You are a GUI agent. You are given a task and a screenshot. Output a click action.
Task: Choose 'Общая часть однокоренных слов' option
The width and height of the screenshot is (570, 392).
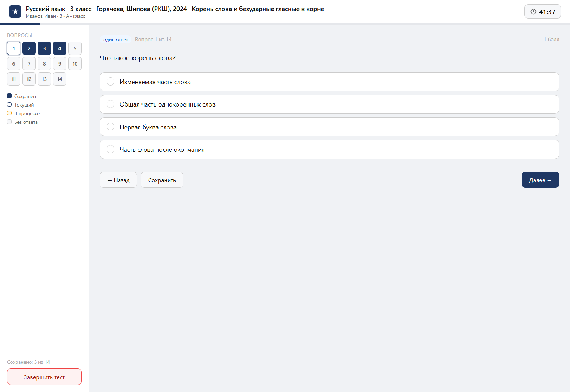coord(330,104)
